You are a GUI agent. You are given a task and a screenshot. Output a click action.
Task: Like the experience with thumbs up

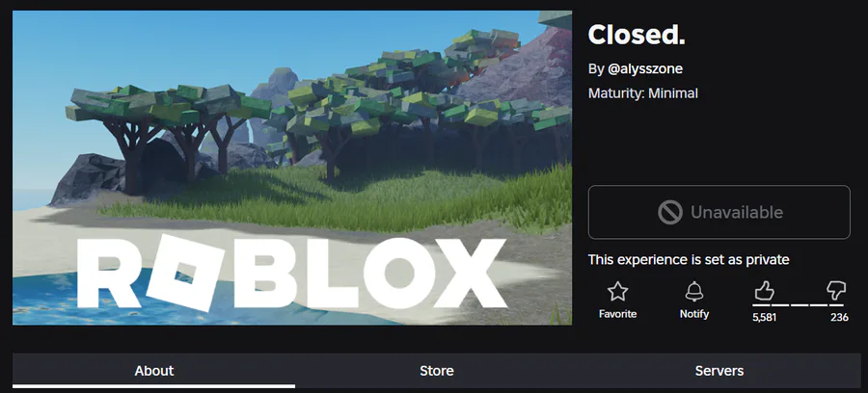(x=764, y=290)
